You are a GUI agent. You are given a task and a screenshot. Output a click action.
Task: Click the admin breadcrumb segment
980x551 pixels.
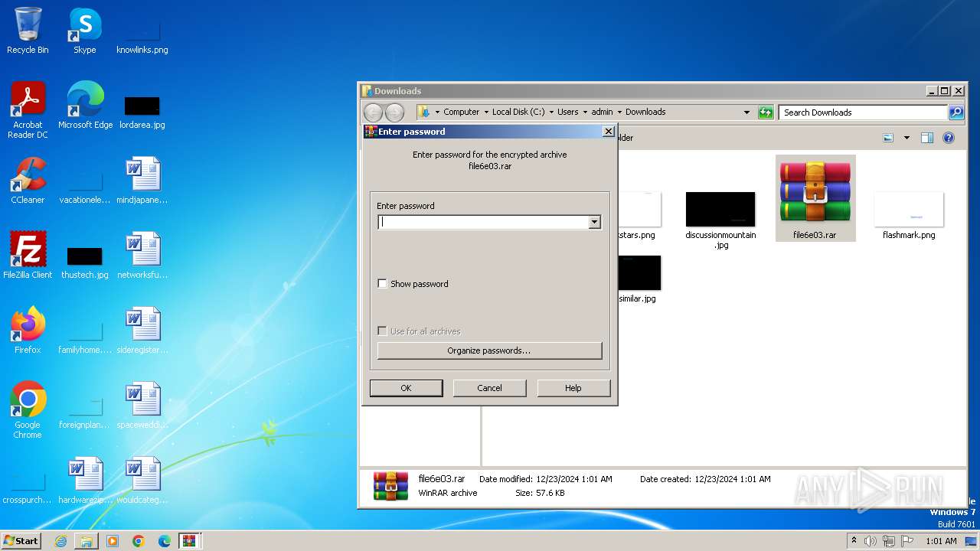(602, 112)
